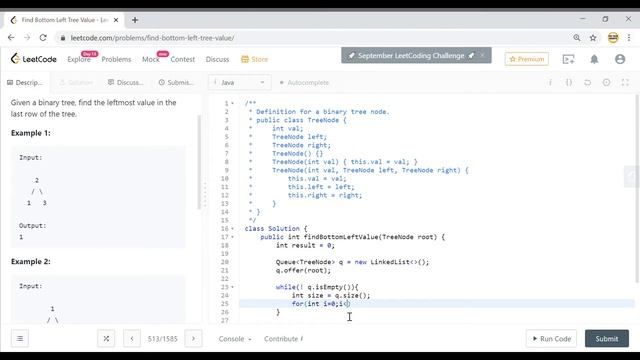Switch to the Discuss tab in problem panel
Image resolution: width=640 pixels, height=360 pixels.
point(126,82)
